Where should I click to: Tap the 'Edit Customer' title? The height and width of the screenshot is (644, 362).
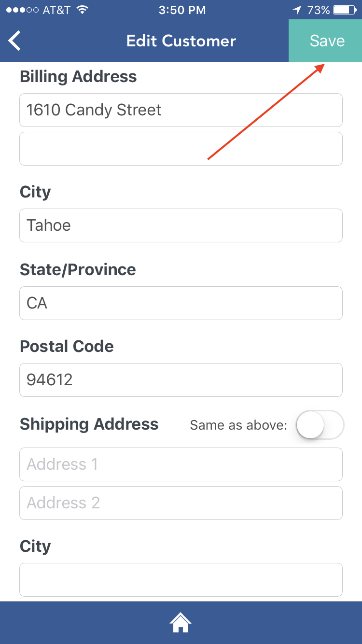181,41
